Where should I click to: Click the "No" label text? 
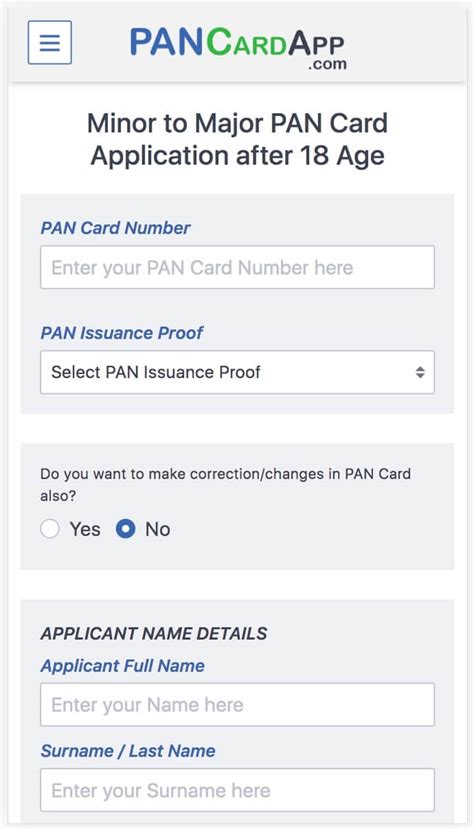click(157, 529)
